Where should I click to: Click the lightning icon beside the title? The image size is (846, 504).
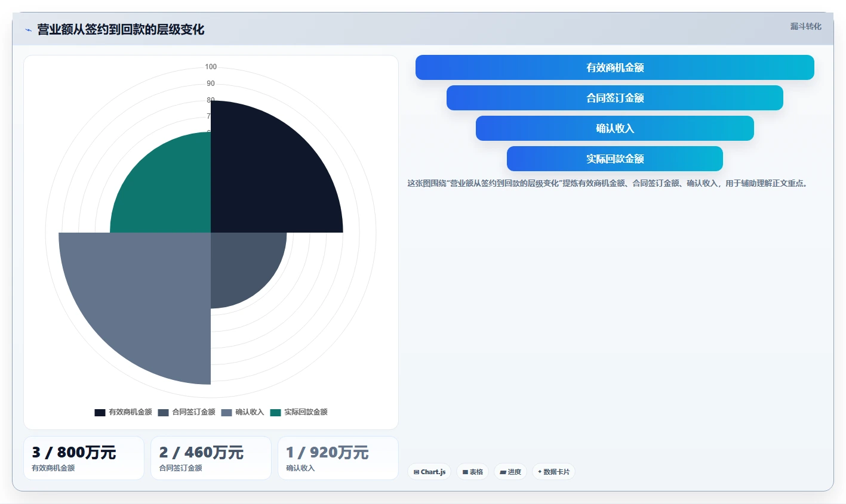28,30
